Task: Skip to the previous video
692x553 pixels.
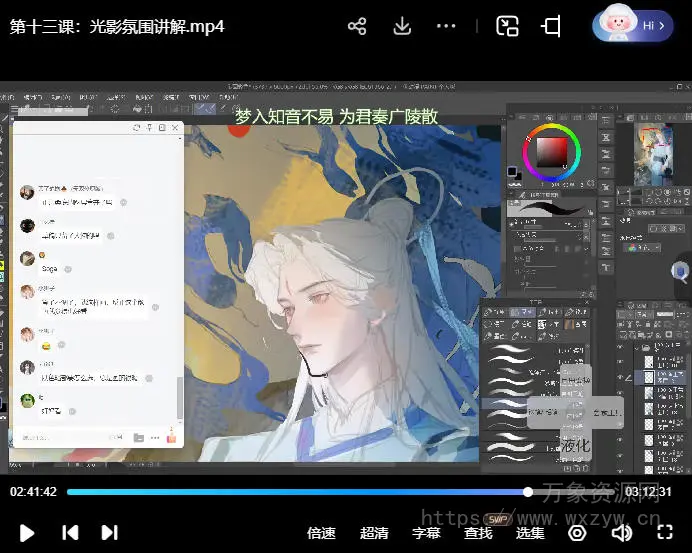Action: 70,533
